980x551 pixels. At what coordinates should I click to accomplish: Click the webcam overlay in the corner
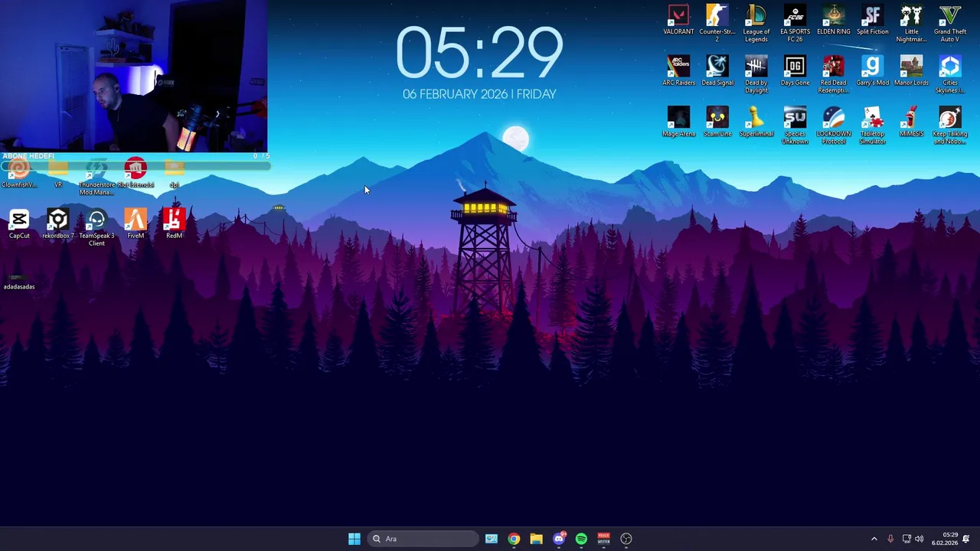pos(134,76)
